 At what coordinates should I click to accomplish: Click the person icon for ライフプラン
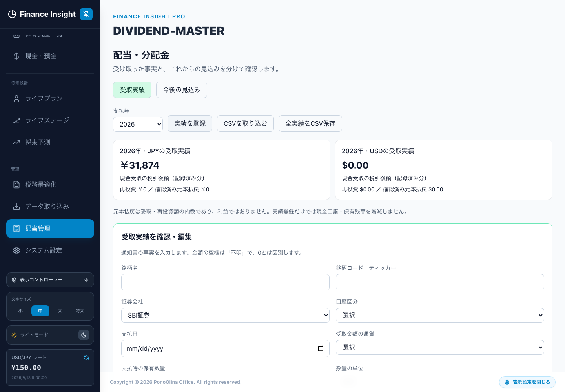(16, 98)
